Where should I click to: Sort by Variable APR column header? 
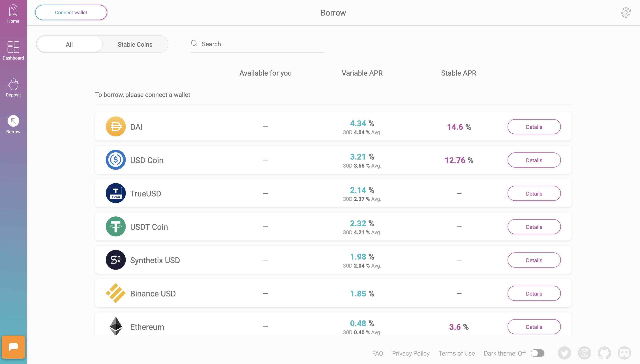pyautogui.click(x=362, y=73)
